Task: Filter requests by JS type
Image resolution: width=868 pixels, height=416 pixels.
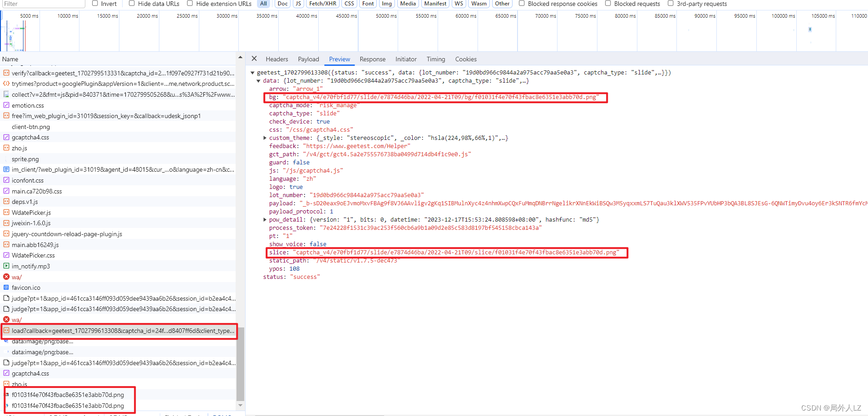Action: (x=298, y=4)
